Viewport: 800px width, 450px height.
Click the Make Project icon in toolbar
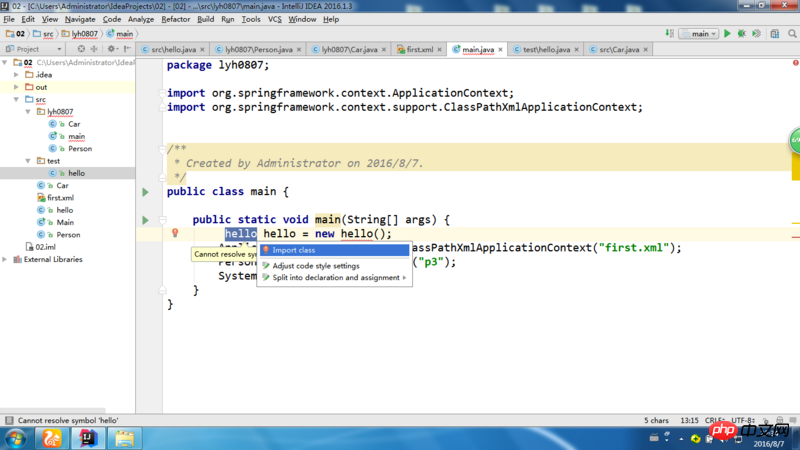coord(669,34)
